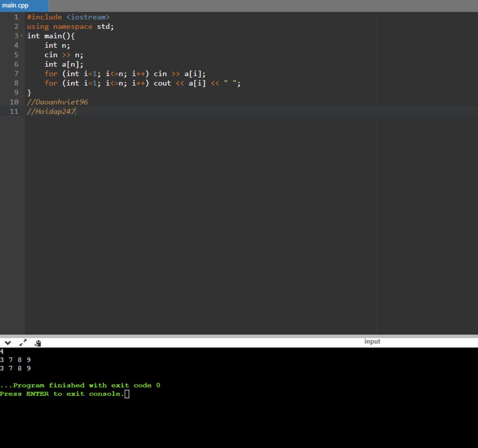Image resolution: width=478 pixels, height=448 pixels.
Task: Select the input console tab label
Action: click(x=372, y=341)
